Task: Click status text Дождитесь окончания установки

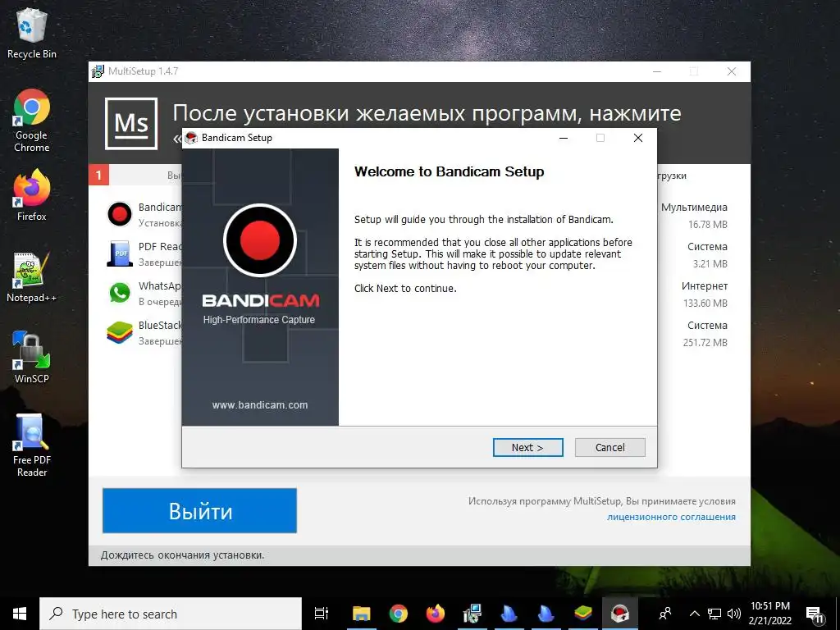Action: pyautogui.click(x=182, y=555)
